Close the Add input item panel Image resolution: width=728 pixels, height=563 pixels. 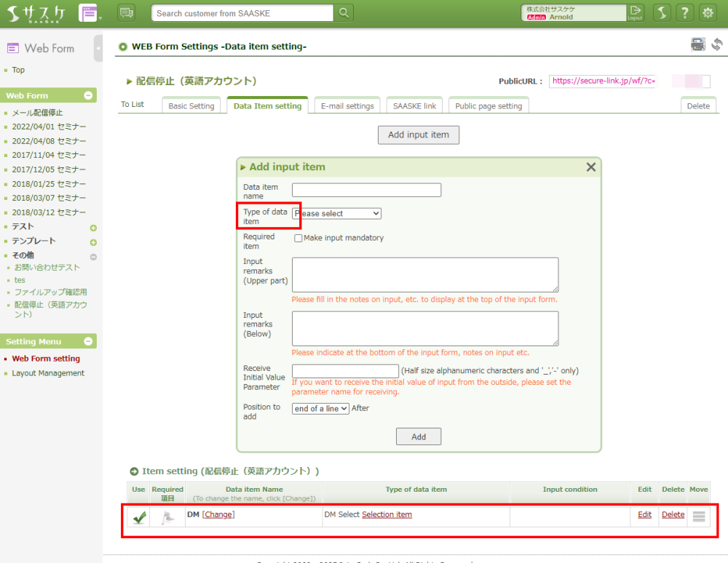point(591,167)
